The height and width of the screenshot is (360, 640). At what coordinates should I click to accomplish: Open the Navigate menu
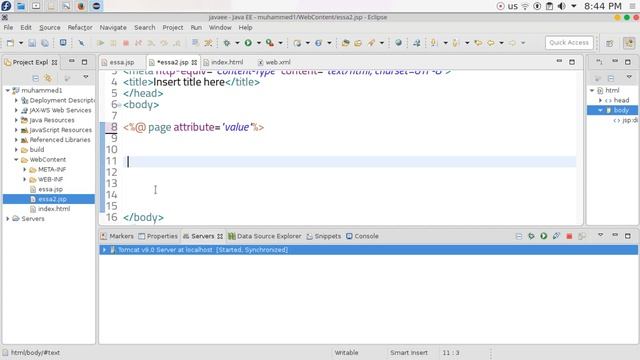[x=113, y=27]
